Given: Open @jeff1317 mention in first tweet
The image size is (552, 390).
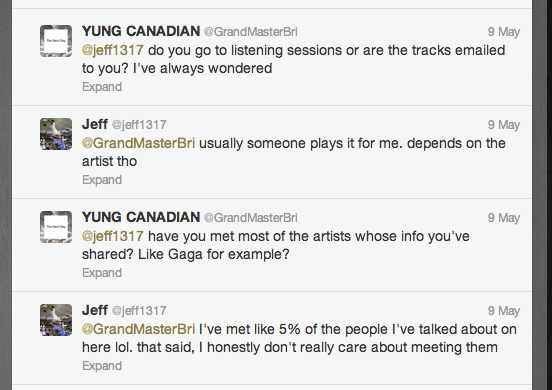Looking at the screenshot, I should 113,50.
